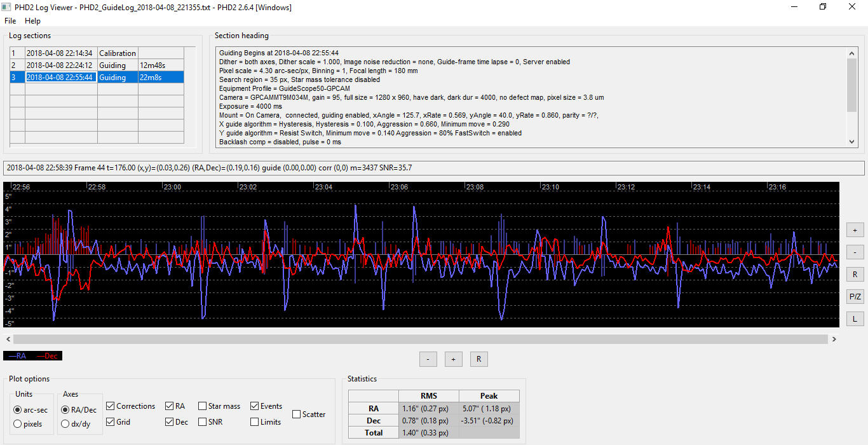
Task: Select the pixels units radio button
Action: point(19,424)
